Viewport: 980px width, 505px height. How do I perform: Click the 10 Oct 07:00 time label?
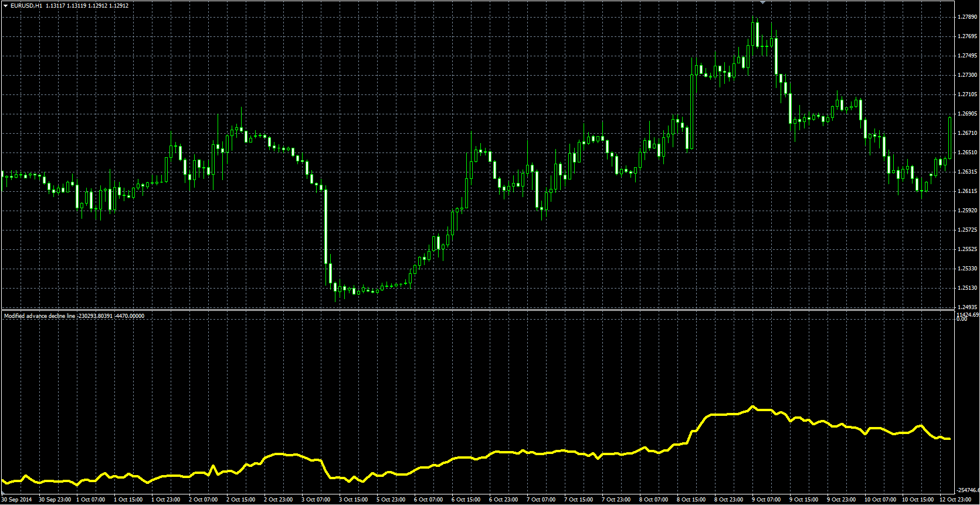tap(880, 500)
